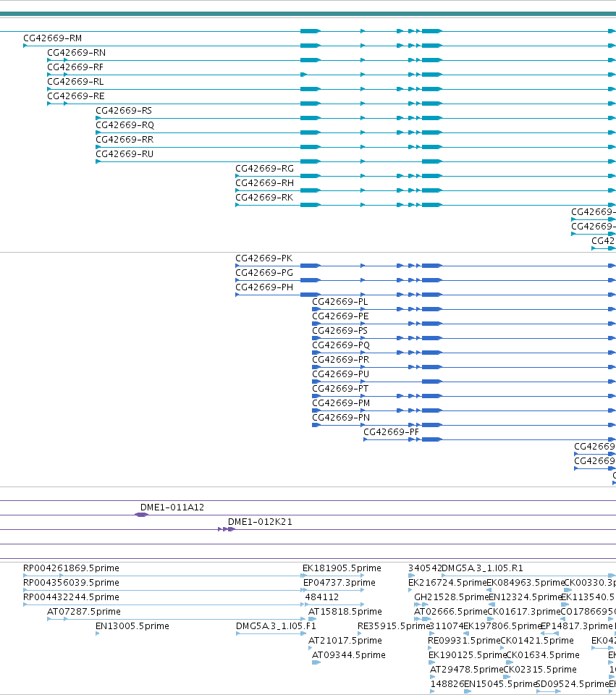Choose the CG42669-PN protein label
This screenshot has width=616, height=695.
tap(341, 418)
